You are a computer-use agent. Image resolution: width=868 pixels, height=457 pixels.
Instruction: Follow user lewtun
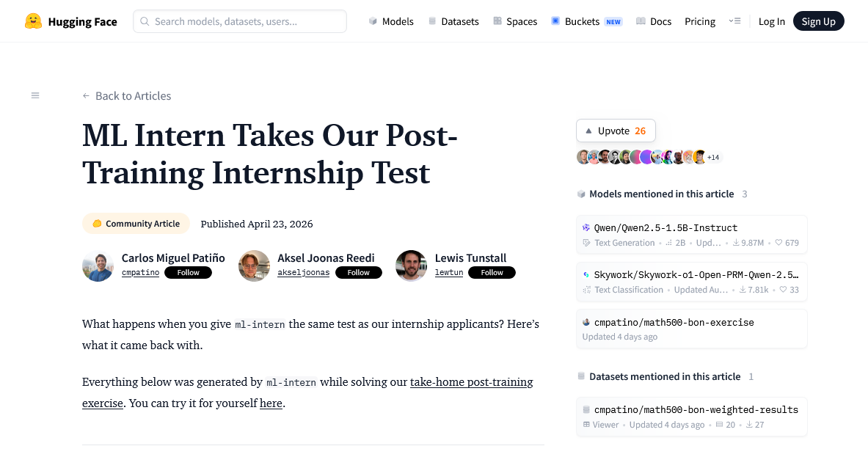pos(492,273)
